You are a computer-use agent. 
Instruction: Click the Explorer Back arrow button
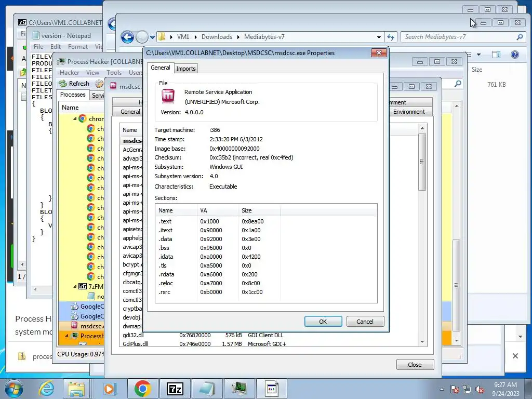[128, 37]
